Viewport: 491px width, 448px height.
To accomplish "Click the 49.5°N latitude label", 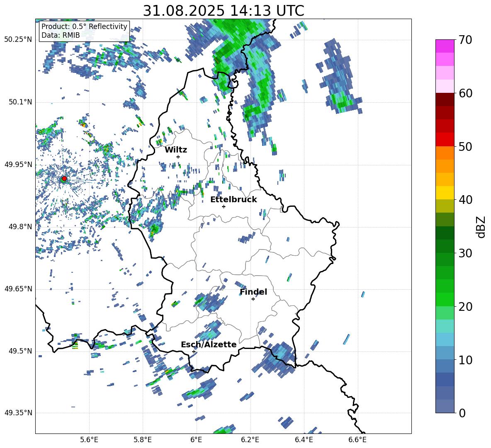I will 20,351.
